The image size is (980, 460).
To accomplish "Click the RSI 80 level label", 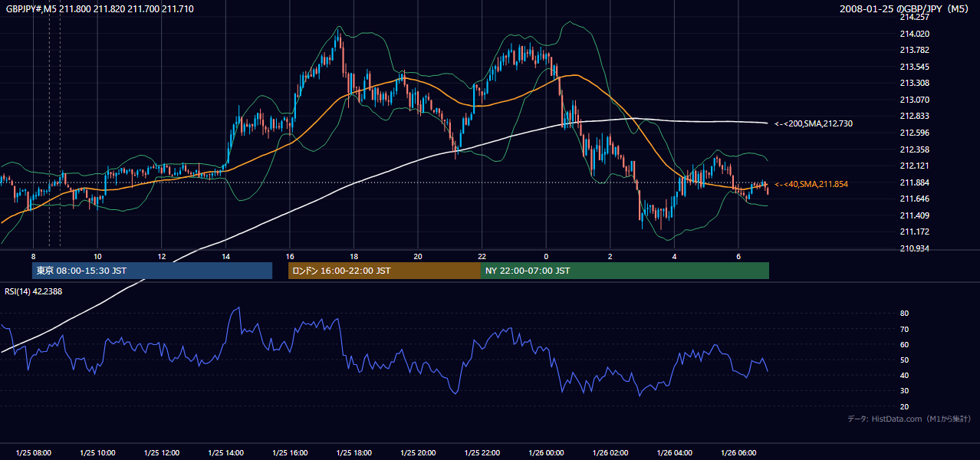I will coord(905,314).
